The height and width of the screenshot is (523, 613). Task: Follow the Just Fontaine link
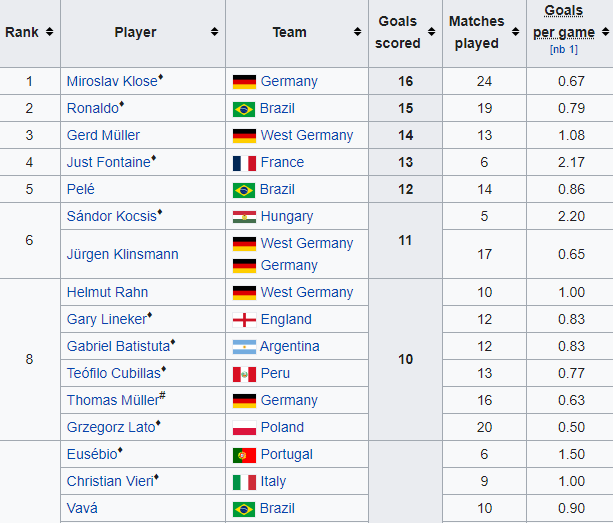(109, 162)
